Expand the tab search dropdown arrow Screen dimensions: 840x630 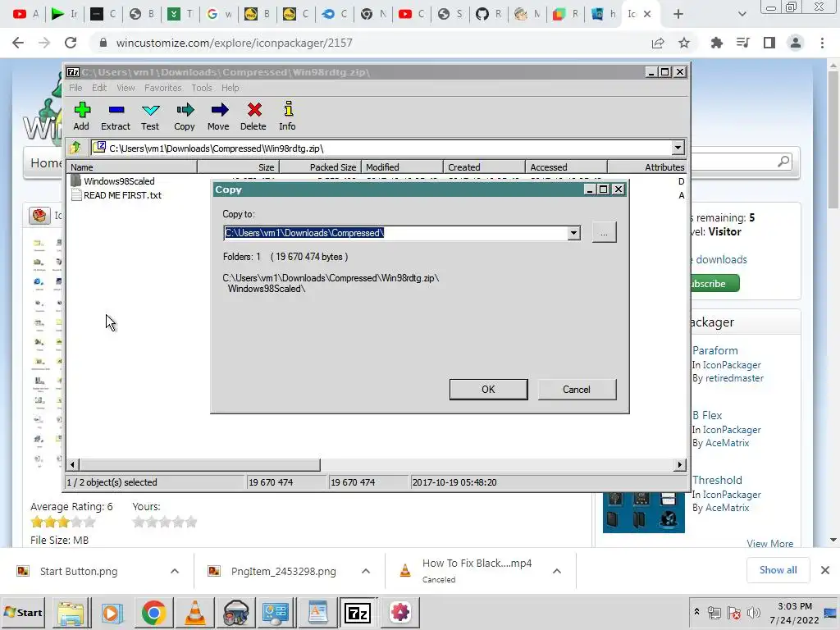(742, 14)
